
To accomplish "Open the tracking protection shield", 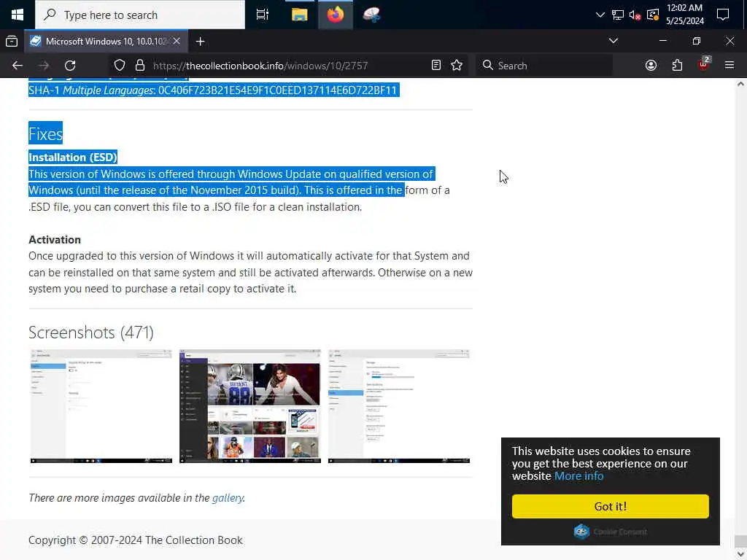I will 120,65.
